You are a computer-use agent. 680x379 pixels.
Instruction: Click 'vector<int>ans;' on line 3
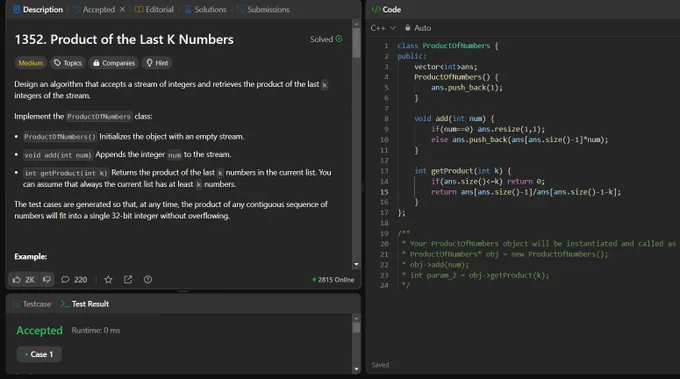coord(445,66)
